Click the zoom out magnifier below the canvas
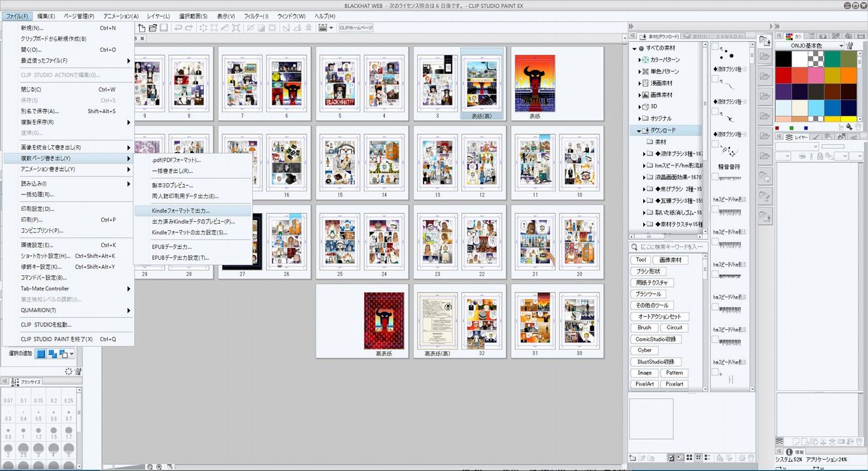The height and width of the screenshot is (471, 868). 150,466
